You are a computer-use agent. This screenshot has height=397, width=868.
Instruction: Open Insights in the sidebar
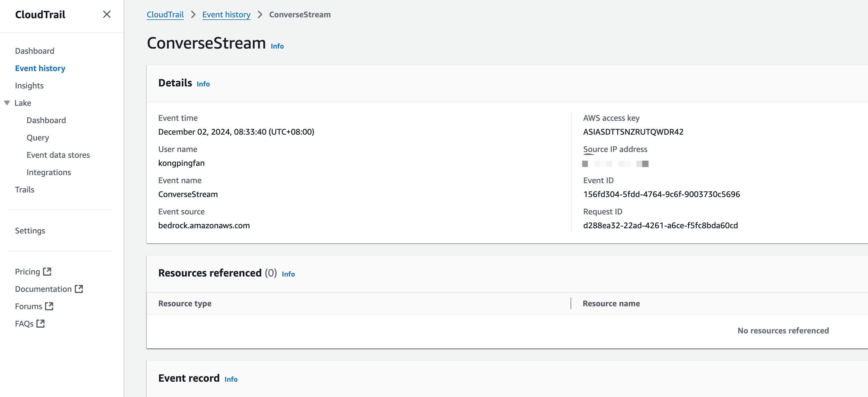[x=29, y=86]
